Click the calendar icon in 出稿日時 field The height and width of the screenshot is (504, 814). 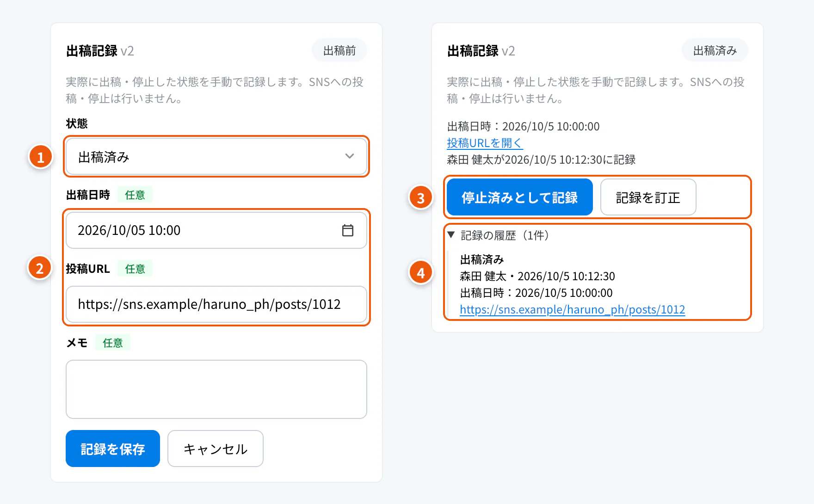point(348,230)
